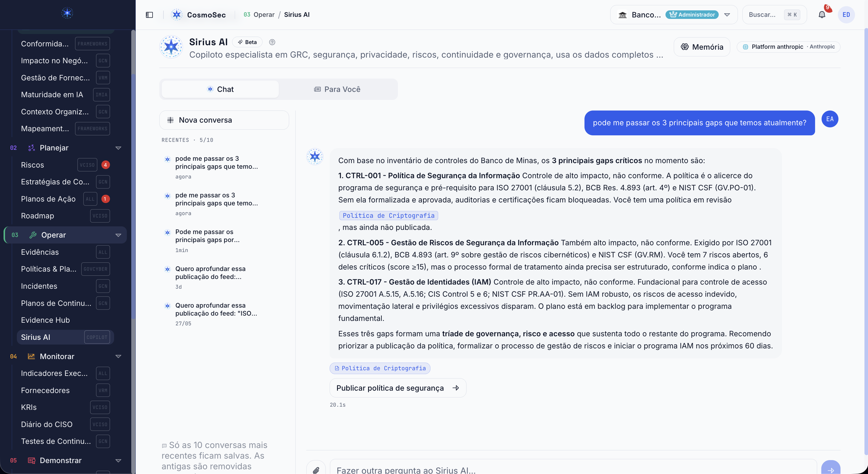Start a Nova conversa
The height and width of the screenshot is (474, 868).
click(x=224, y=120)
